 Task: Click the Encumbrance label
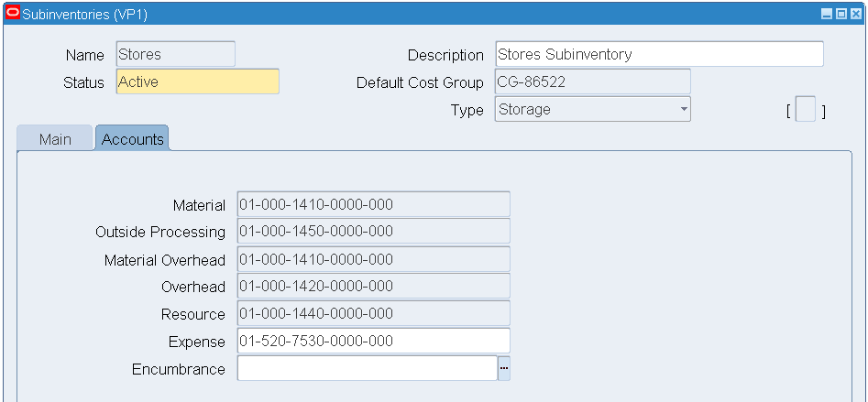click(x=179, y=369)
